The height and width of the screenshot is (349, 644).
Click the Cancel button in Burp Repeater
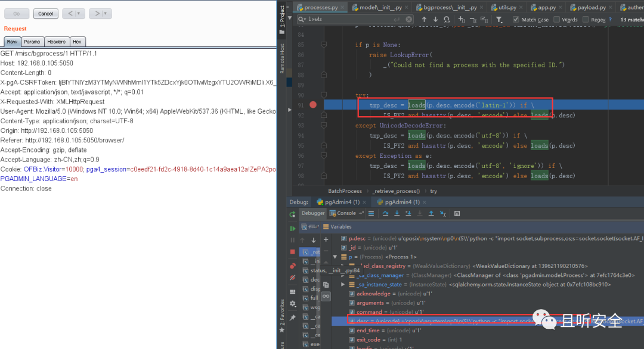click(x=45, y=14)
